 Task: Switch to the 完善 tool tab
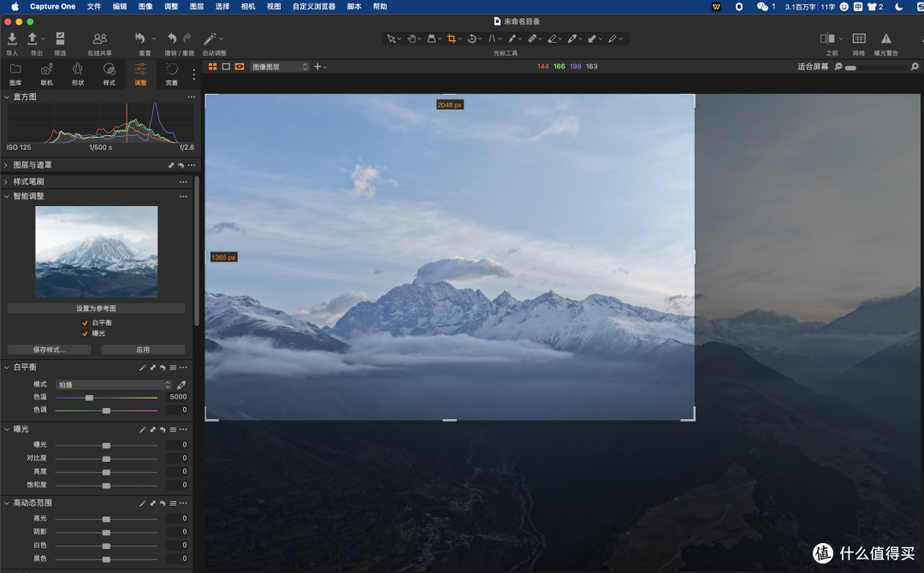(x=171, y=74)
